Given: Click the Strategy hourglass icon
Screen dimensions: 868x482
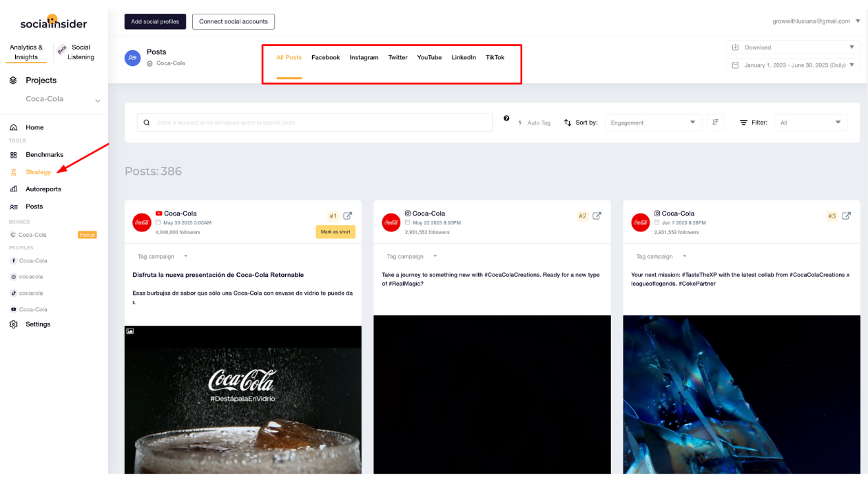Looking at the screenshot, I should coord(14,172).
